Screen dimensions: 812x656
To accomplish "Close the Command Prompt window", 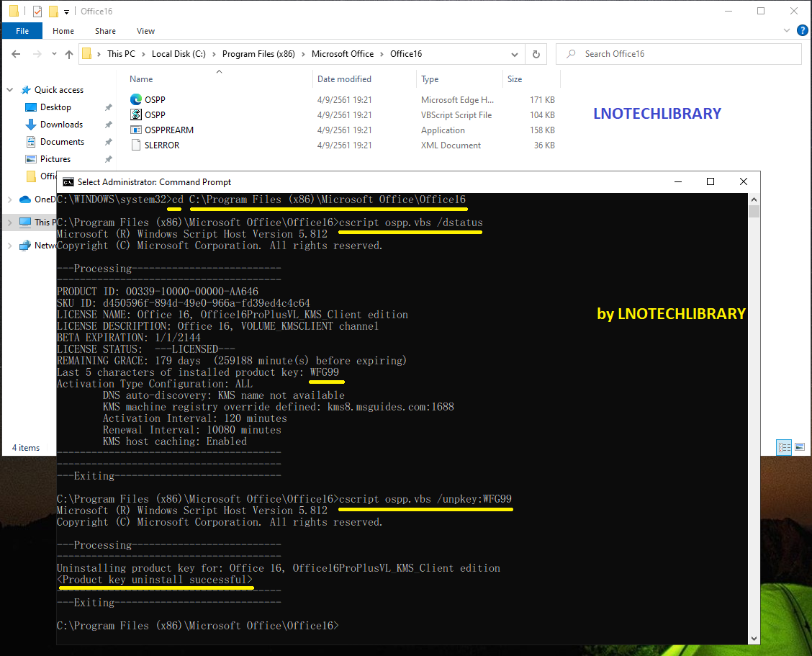I will (744, 181).
